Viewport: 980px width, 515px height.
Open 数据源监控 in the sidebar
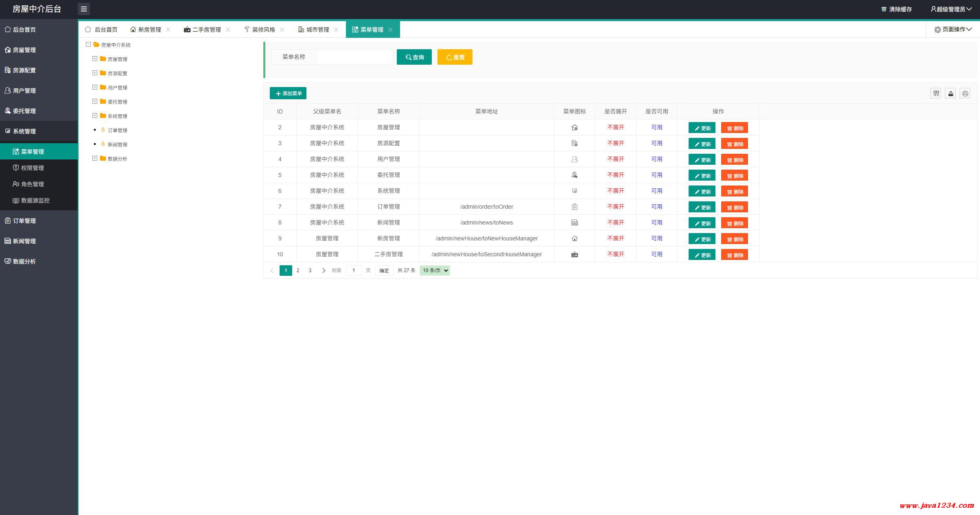coord(35,200)
